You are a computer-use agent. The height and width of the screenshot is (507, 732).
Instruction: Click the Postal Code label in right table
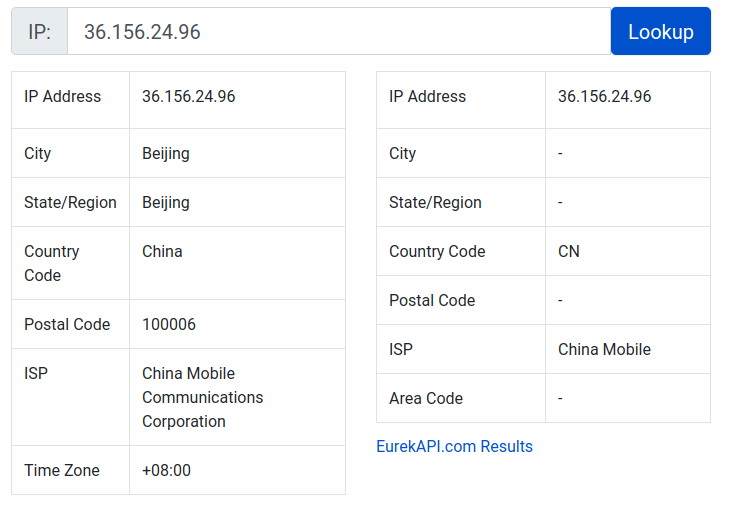[x=432, y=301]
